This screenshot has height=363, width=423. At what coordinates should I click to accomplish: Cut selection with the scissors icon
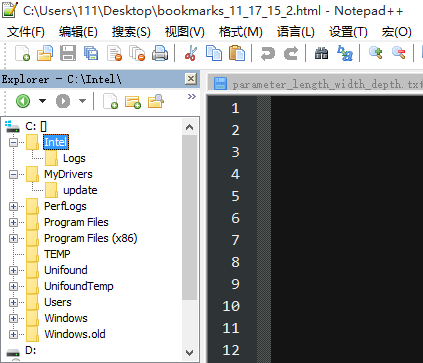[x=191, y=53]
